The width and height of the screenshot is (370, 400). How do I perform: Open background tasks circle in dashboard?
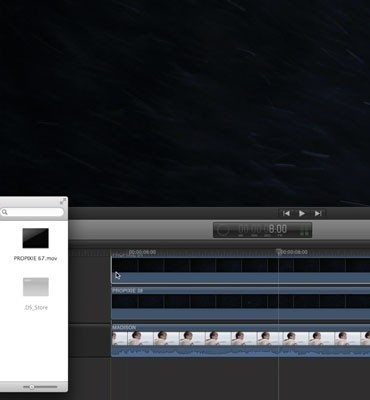point(223,230)
